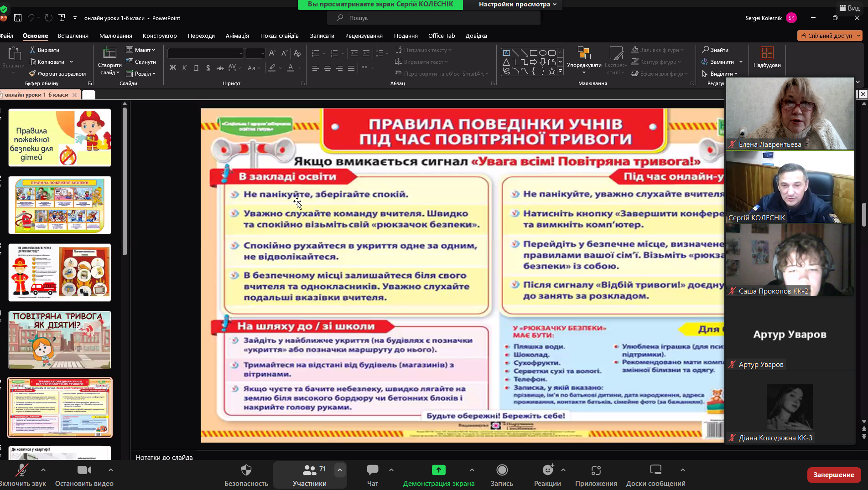The image size is (868, 490).
Task: Expand video options arrow
Action: tap(110, 469)
